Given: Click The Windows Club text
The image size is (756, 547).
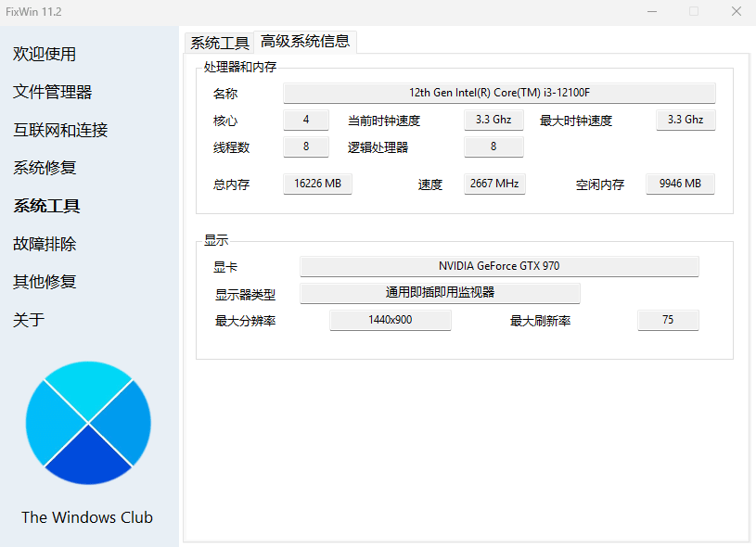Looking at the screenshot, I should tap(87, 517).
